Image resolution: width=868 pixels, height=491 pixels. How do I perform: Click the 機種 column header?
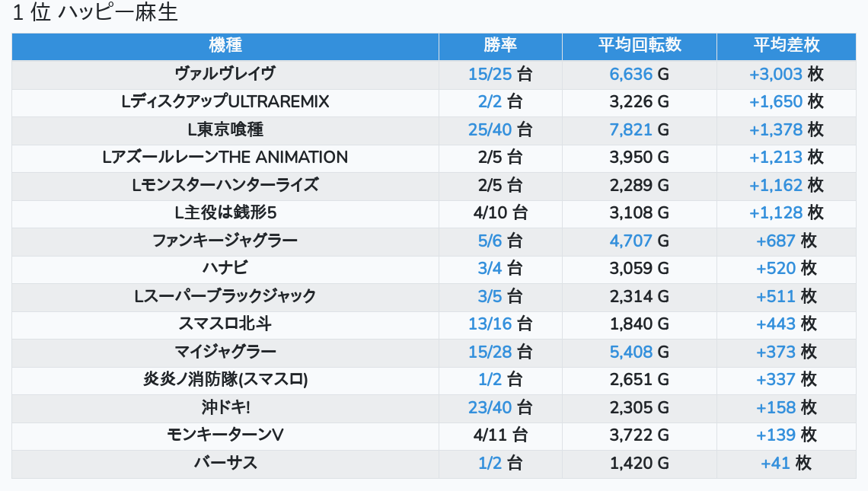tap(225, 46)
